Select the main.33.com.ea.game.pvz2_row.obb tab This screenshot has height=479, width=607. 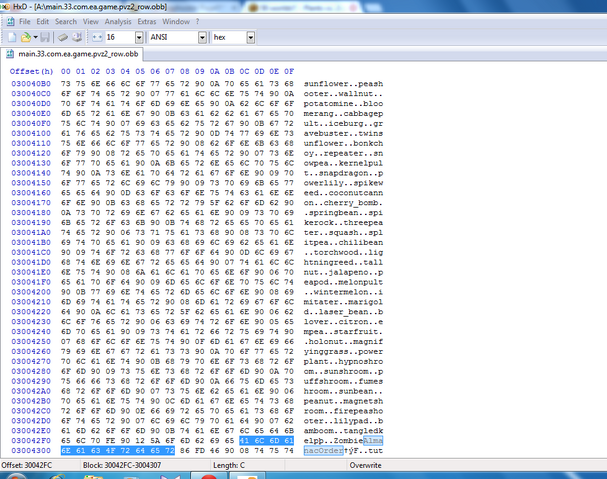tap(73, 54)
